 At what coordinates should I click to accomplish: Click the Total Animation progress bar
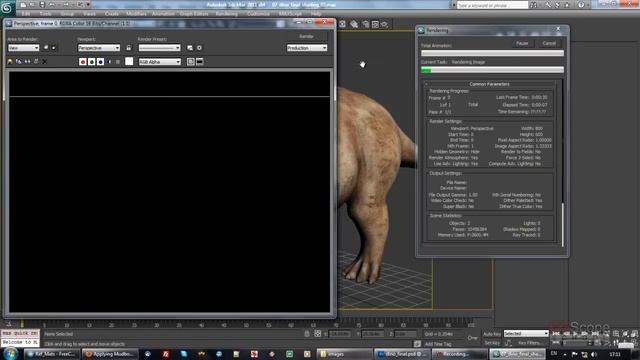[x=492, y=53]
